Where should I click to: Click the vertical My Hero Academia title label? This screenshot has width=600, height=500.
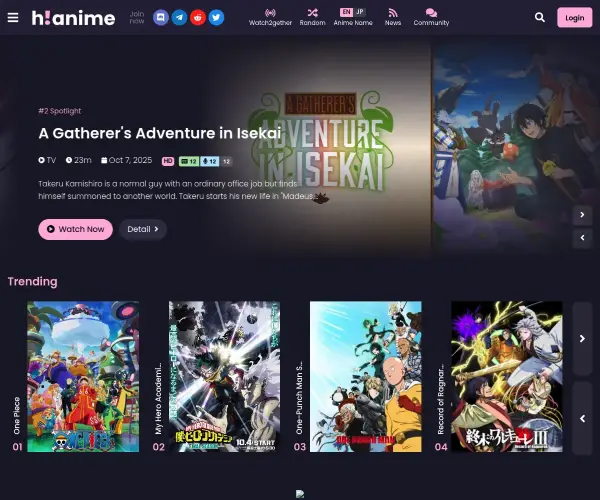(x=158, y=398)
